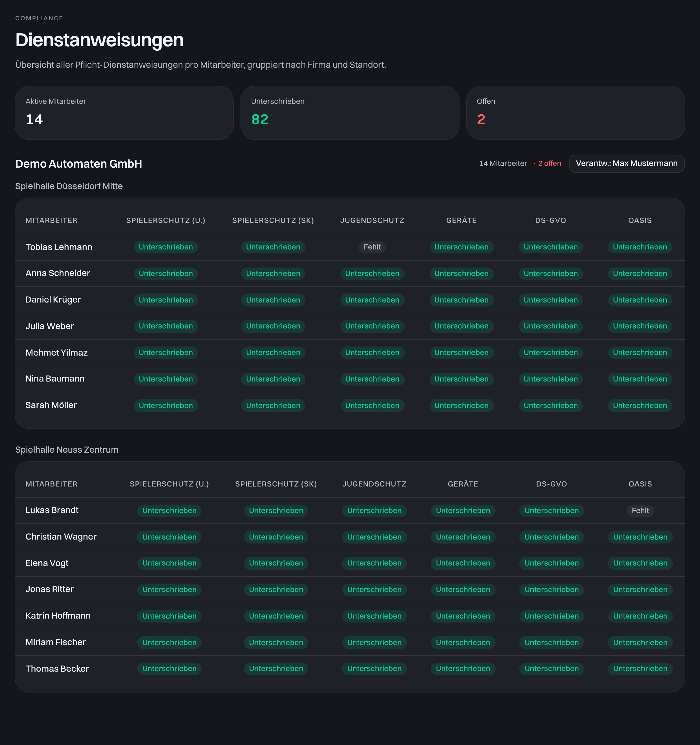Click Katrin Hoffmann's name

(58, 616)
